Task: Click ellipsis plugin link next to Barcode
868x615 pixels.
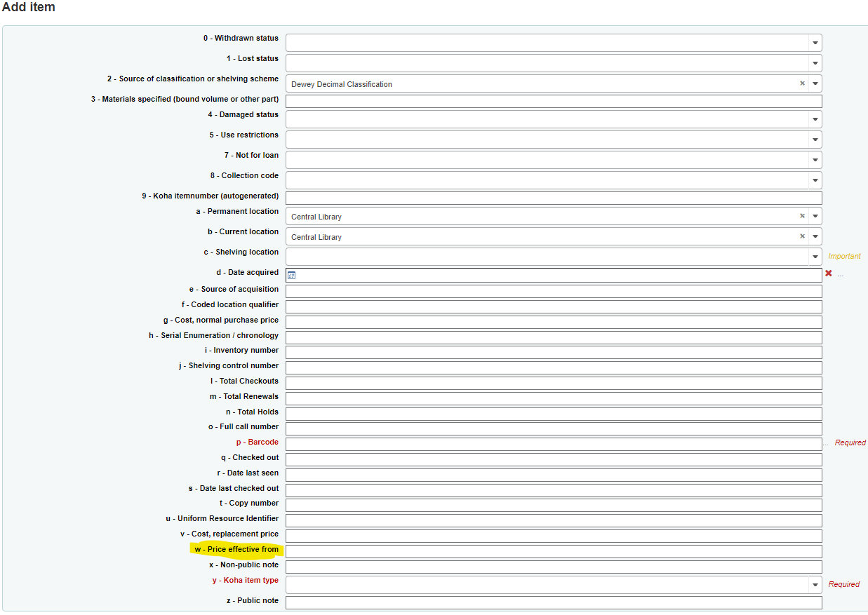Action: click(826, 443)
